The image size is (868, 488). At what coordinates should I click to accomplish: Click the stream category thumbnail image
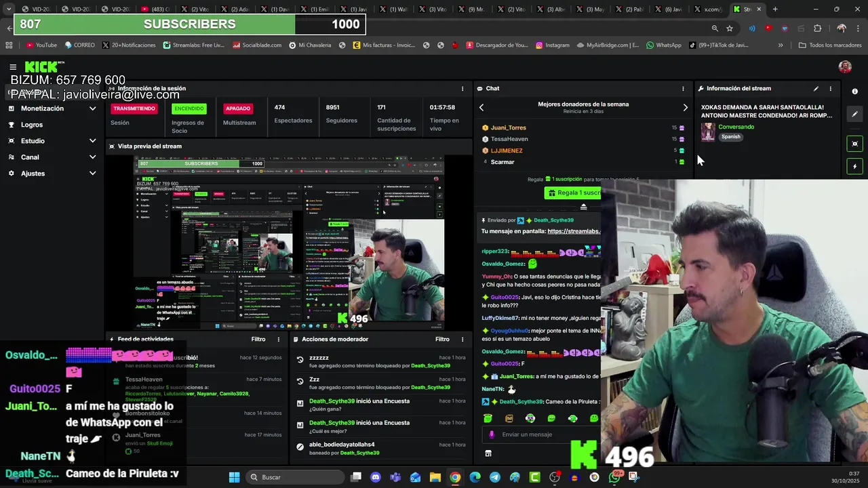pos(708,131)
